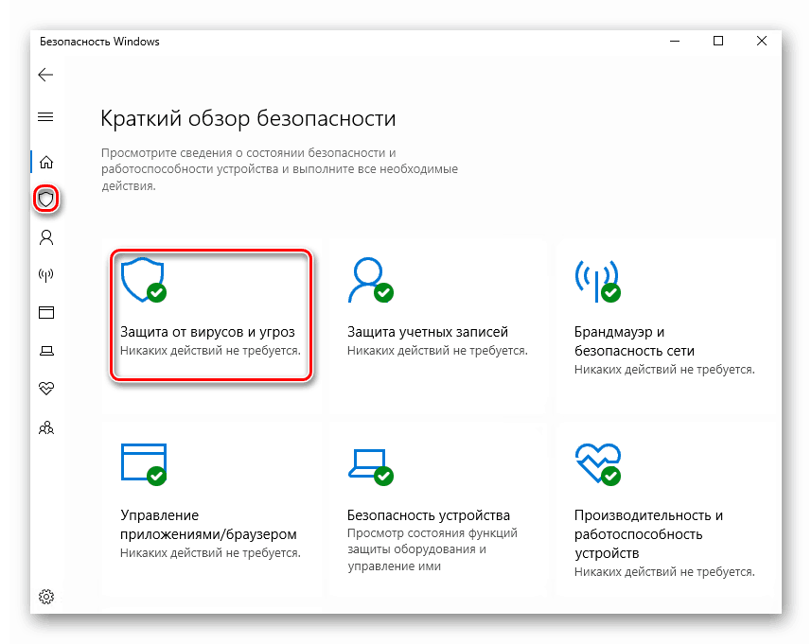
Task: Click 'Никаких действий не требуется' under Брандмауэр
Action: (664, 370)
